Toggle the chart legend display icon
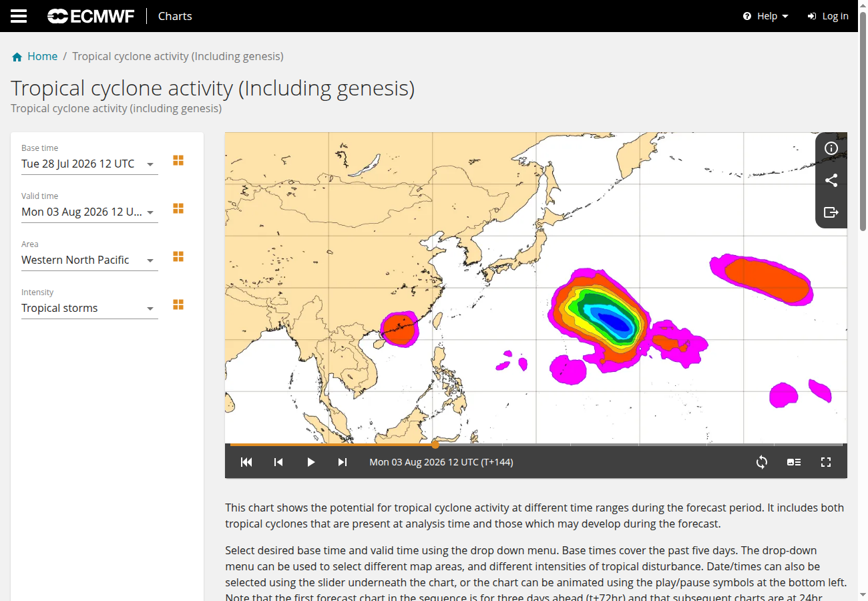Viewport: 868px width, 601px height. (794, 462)
